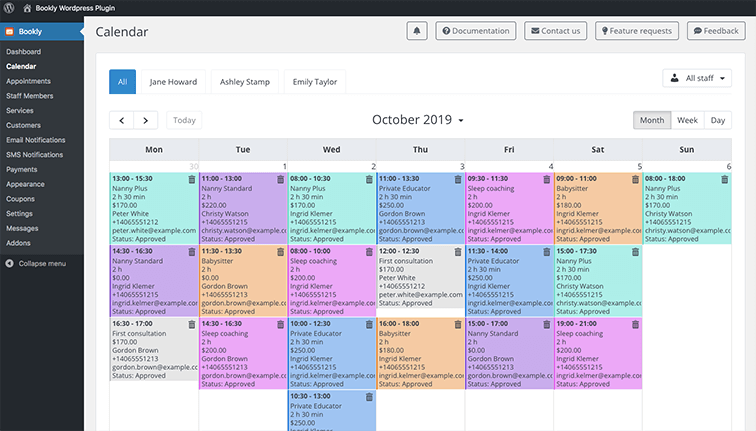Open the notifications bell button
Image resolution: width=756 pixels, height=431 pixels.
coord(417,31)
